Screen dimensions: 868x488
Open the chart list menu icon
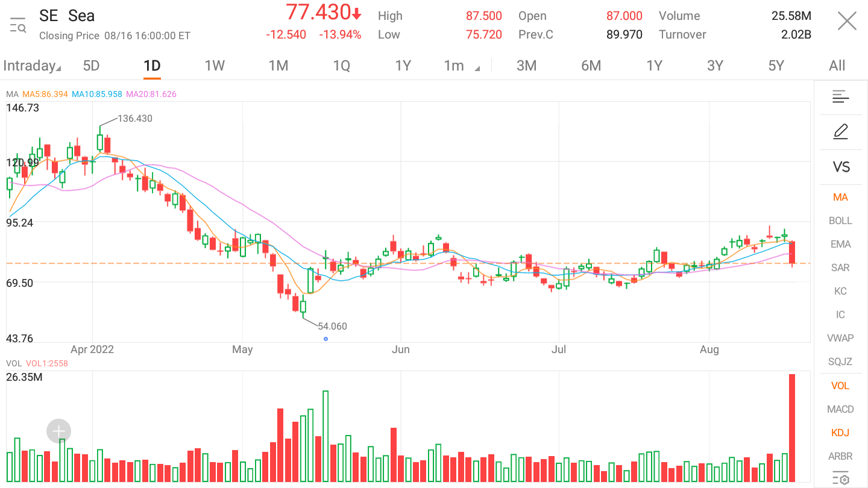pyautogui.click(x=840, y=96)
